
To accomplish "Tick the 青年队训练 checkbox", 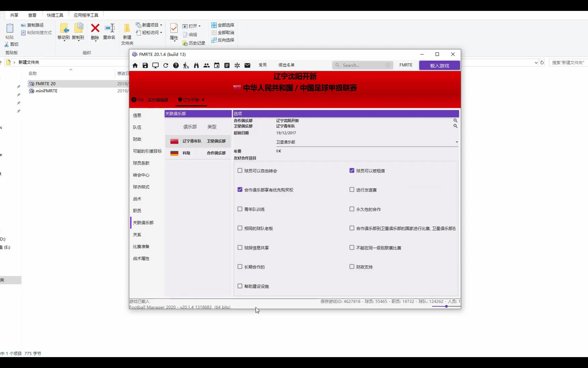I will tap(240, 209).
